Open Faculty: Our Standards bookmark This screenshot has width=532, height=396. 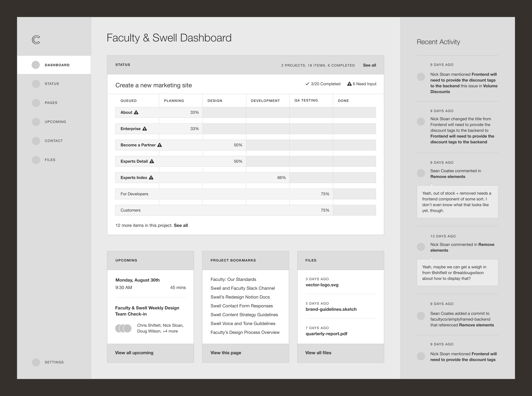point(233,279)
